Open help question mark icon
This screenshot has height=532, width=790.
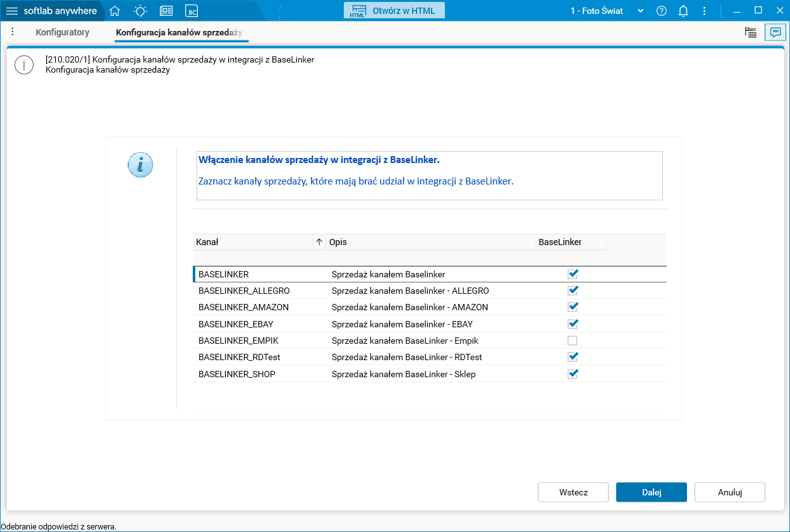pos(662,11)
